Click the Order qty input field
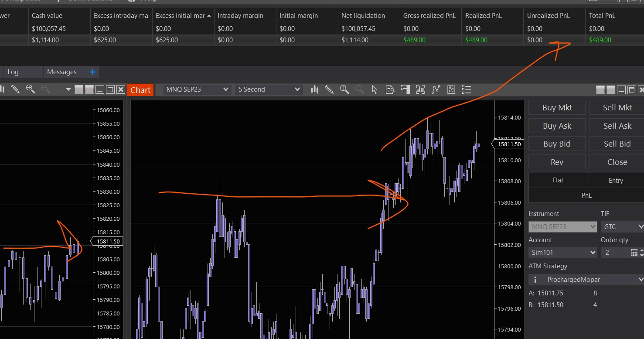This screenshot has width=644, height=339. [614, 253]
